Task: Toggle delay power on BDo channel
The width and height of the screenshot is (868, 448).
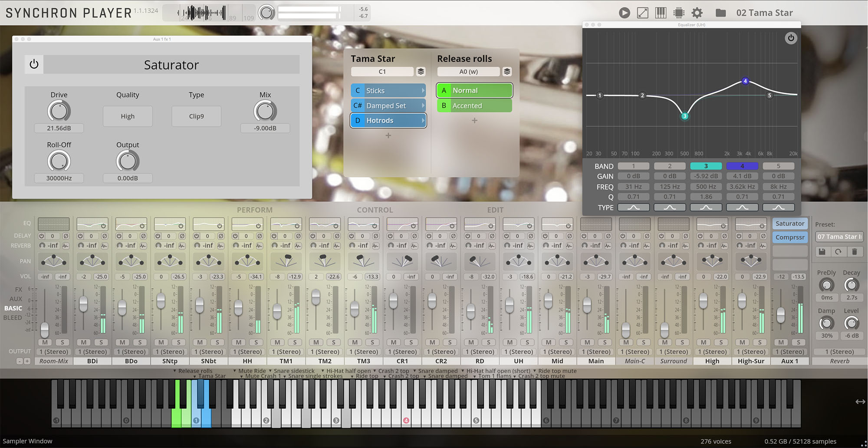Action: [119, 236]
